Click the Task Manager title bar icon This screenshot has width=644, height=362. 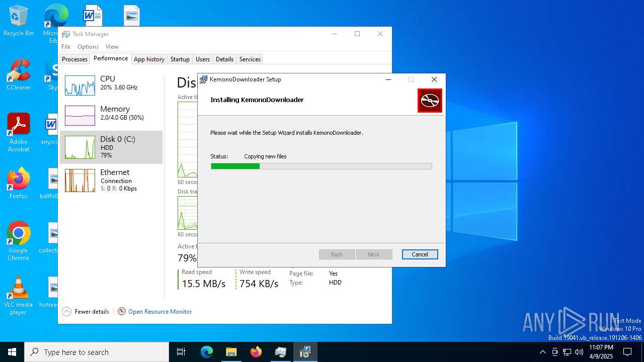(66, 34)
